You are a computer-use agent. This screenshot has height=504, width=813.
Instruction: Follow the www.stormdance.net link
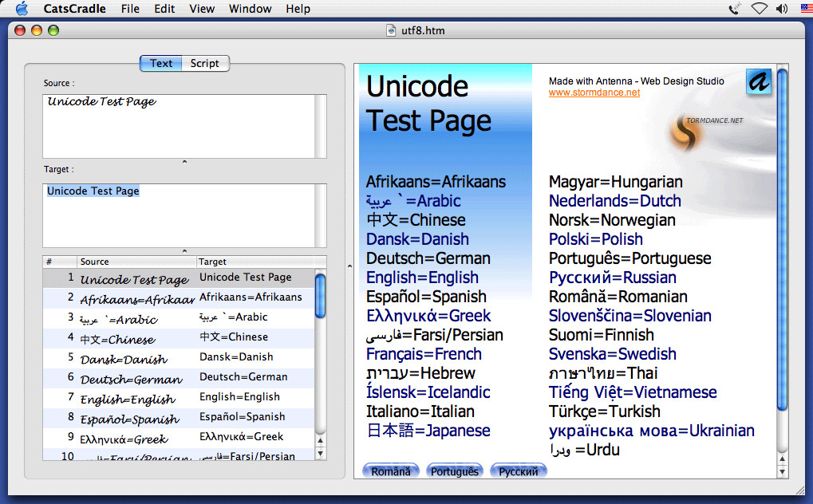(x=594, y=93)
